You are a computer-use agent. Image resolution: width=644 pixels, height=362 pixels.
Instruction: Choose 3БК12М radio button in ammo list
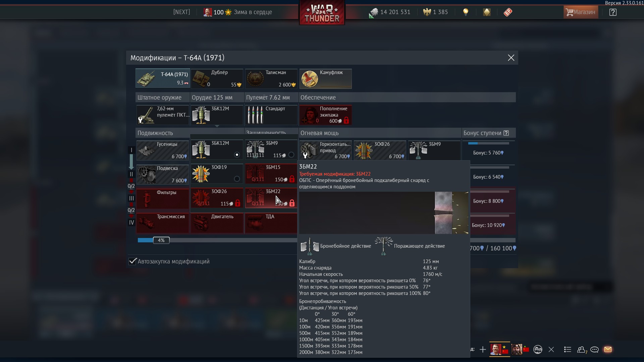[237, 155]
